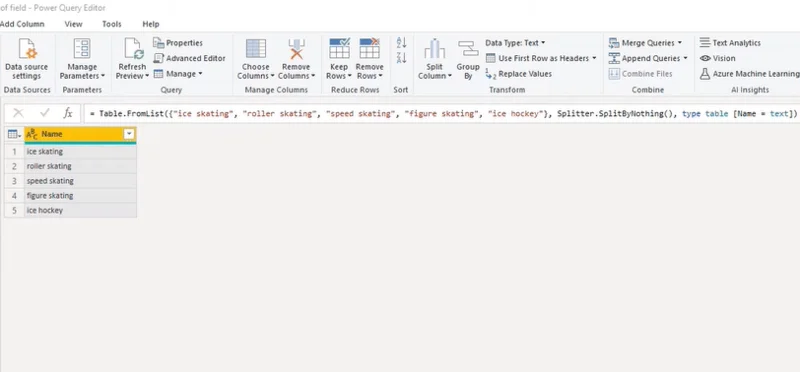
Task: Select the "roller skating" cell
Action: click(x=80, y=166)
